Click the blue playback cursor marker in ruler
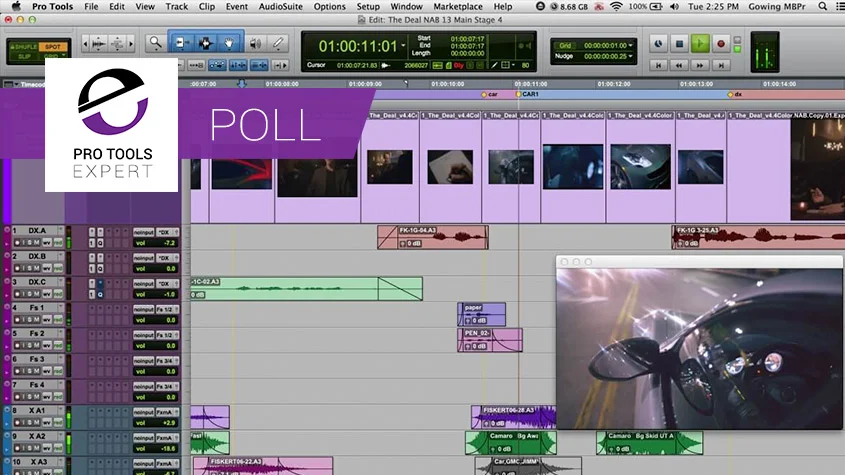The height and width of the screenshot is (475, 845). [241, 84]
